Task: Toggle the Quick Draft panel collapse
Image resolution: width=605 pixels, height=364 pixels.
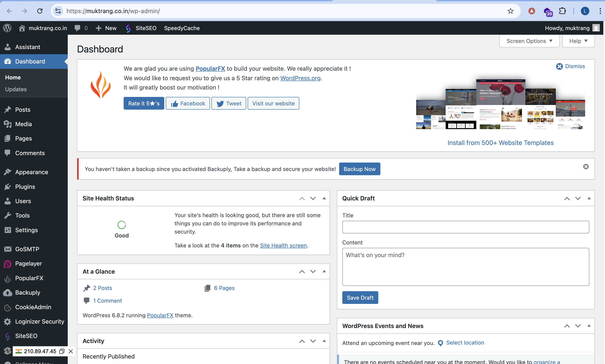Action: point(589,198)
